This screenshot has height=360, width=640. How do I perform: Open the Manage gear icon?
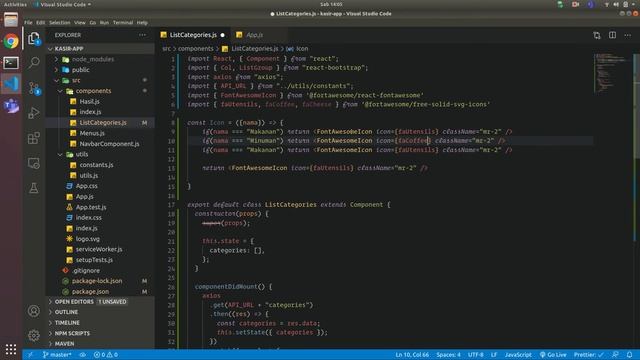coord(34,335)
